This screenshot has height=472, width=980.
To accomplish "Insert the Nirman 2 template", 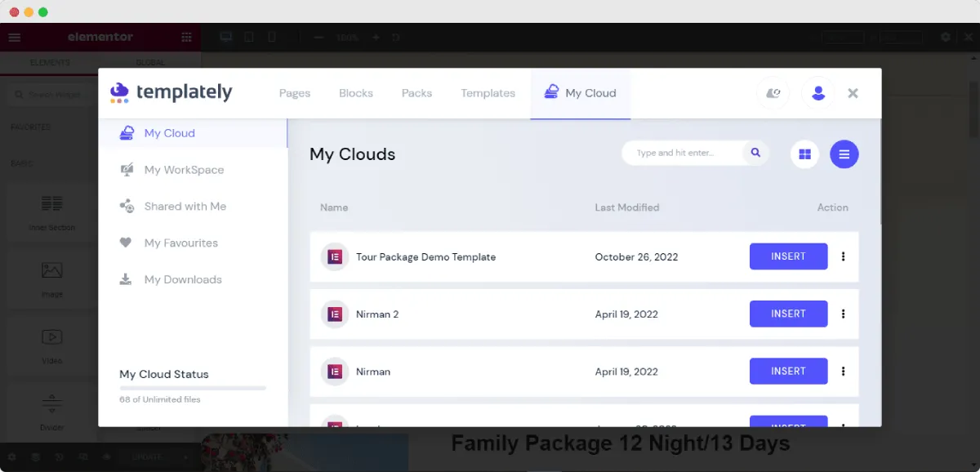I will (x=788, y=314).
